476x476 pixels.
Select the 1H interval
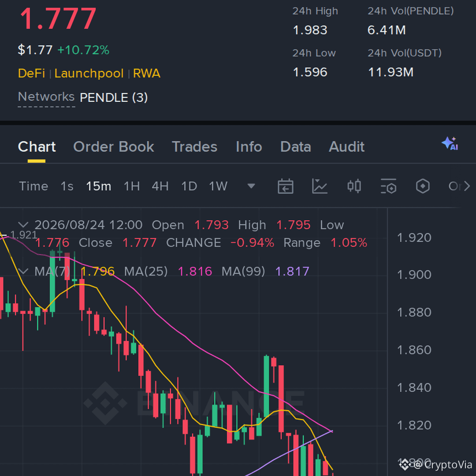point(132,186)
